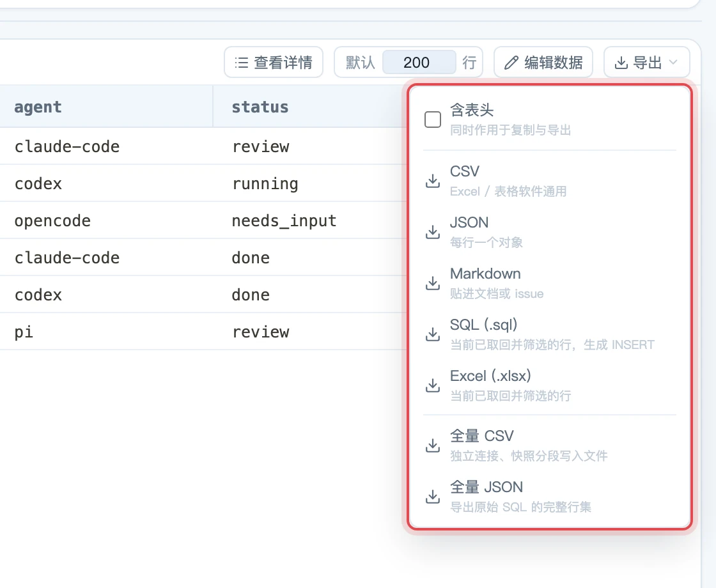Screen dimensions: 716x588
Task: Click the download icon beside SQL (.sql)
Action: click(x=432, y=334)
